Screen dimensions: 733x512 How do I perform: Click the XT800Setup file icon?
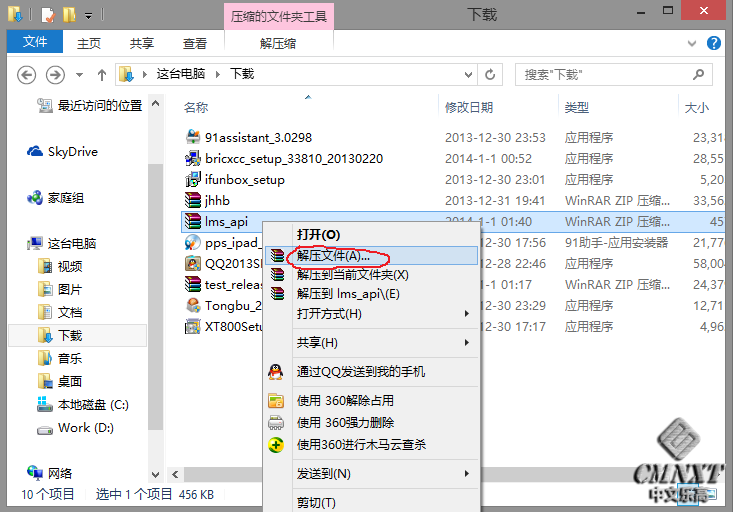point(193,326)
